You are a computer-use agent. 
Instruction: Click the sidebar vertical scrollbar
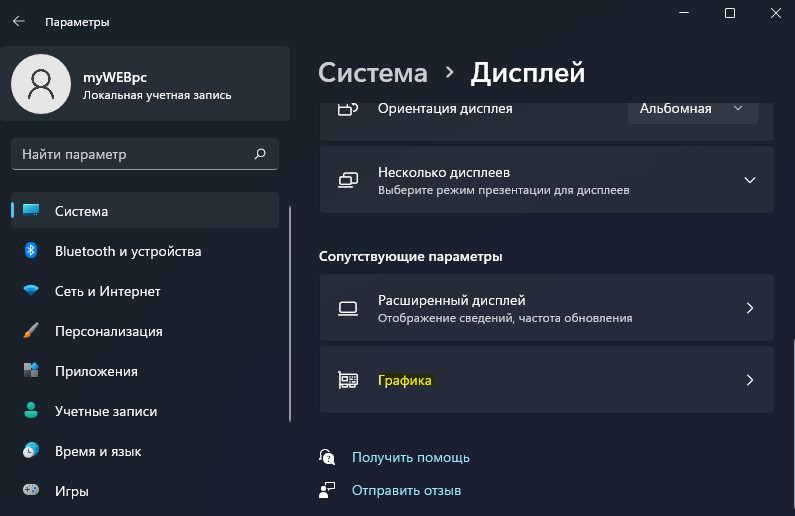[290, 313]
